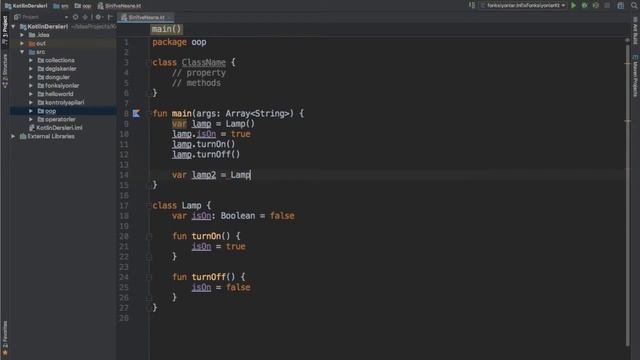The height and width of the screenshot is (360, 640).
Task: Expand the degiskenler package
Action: pos(31,69)
